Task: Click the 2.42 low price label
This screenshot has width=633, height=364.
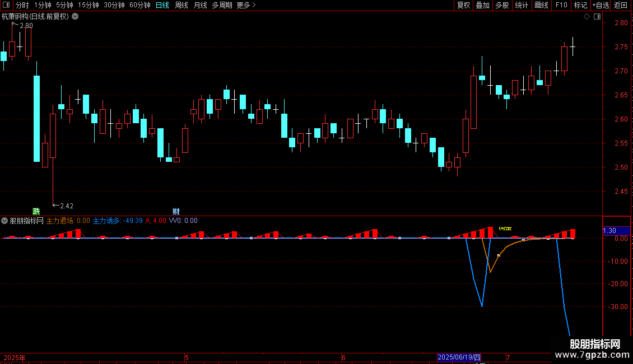Action: pyautogui.click(x=67, y=206)
